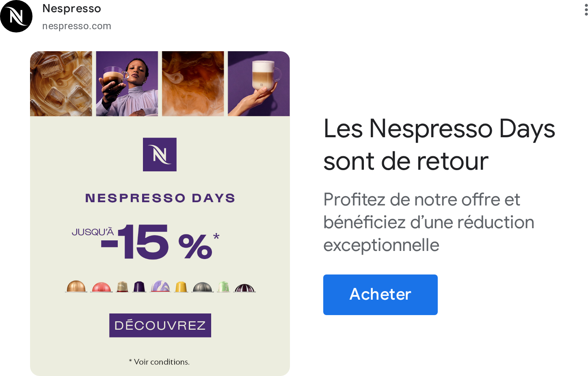This screenshot has height=376, width=588.
Task: Click the purple Nespresso N logo square
Action: click(x=160, y=154)
